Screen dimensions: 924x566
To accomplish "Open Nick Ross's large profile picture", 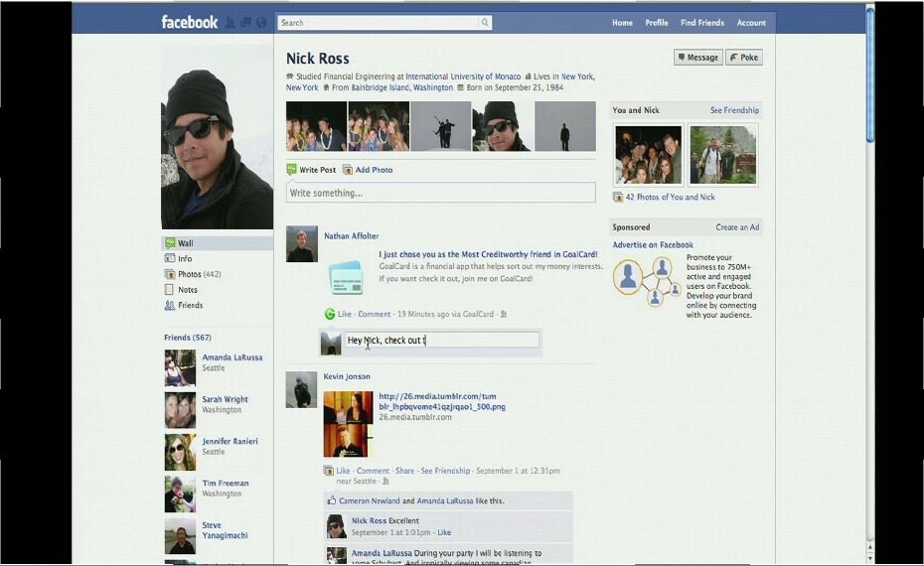I will point(217,135).
